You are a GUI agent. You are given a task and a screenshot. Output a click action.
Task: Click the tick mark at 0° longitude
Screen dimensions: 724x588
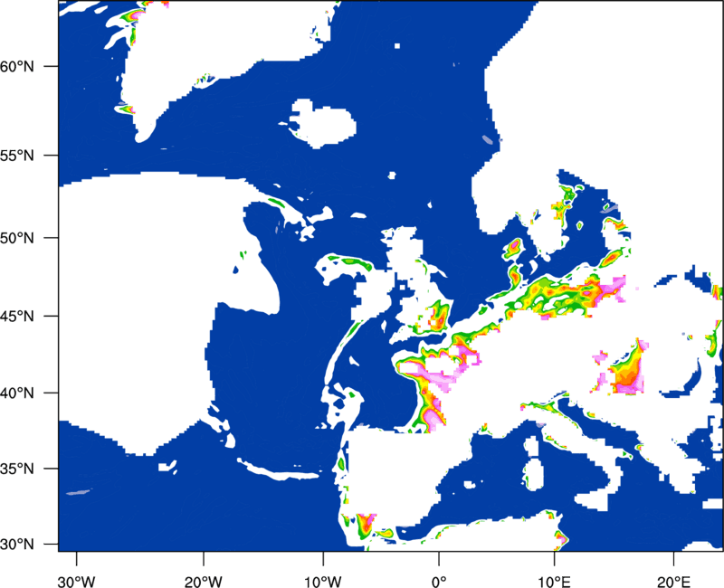coord(439,558)
